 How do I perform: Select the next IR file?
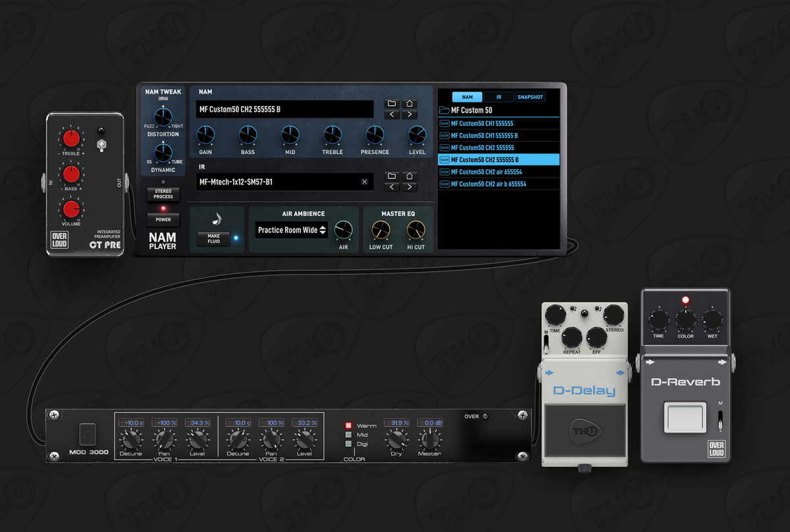pos(409,187)
